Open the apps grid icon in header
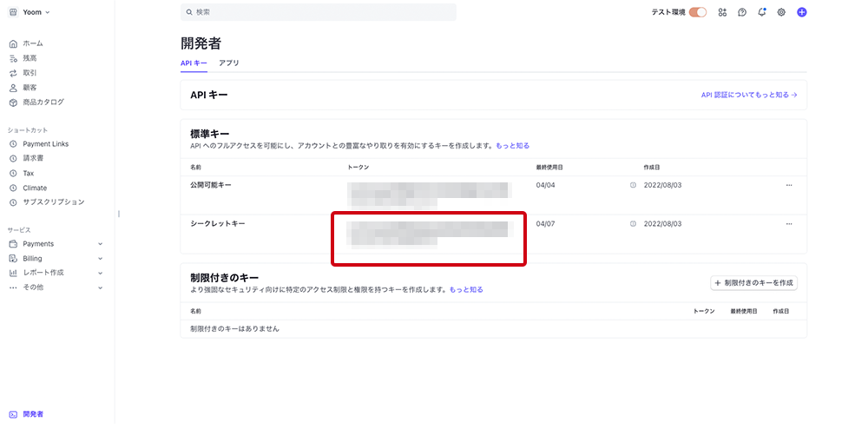 (722, 12)
